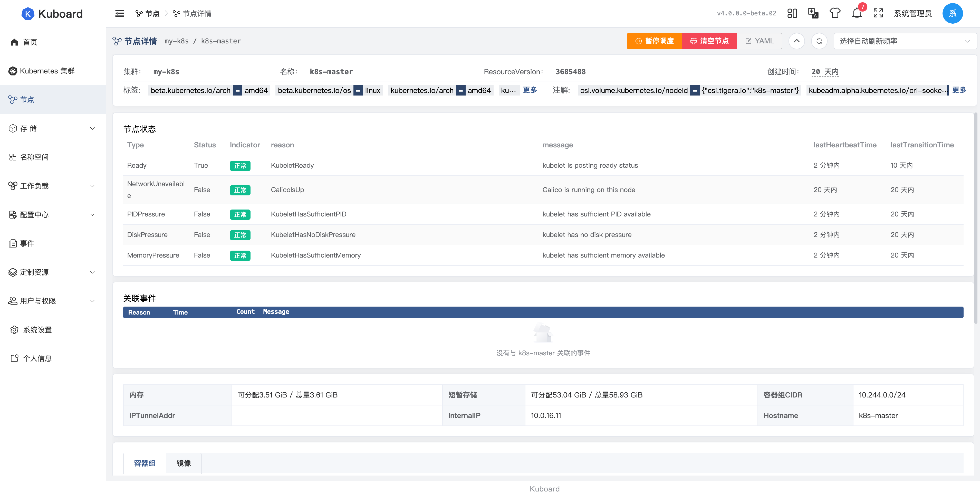Open the language translation icon

813,13
